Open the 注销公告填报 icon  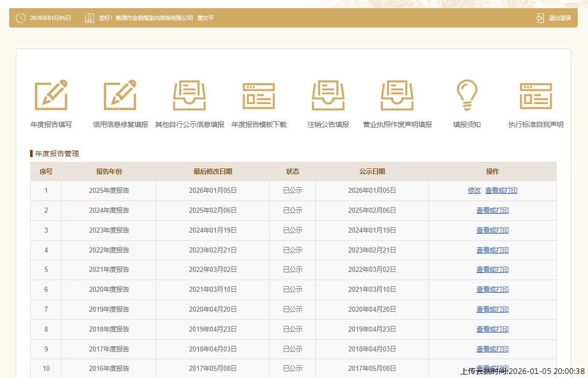328,95
